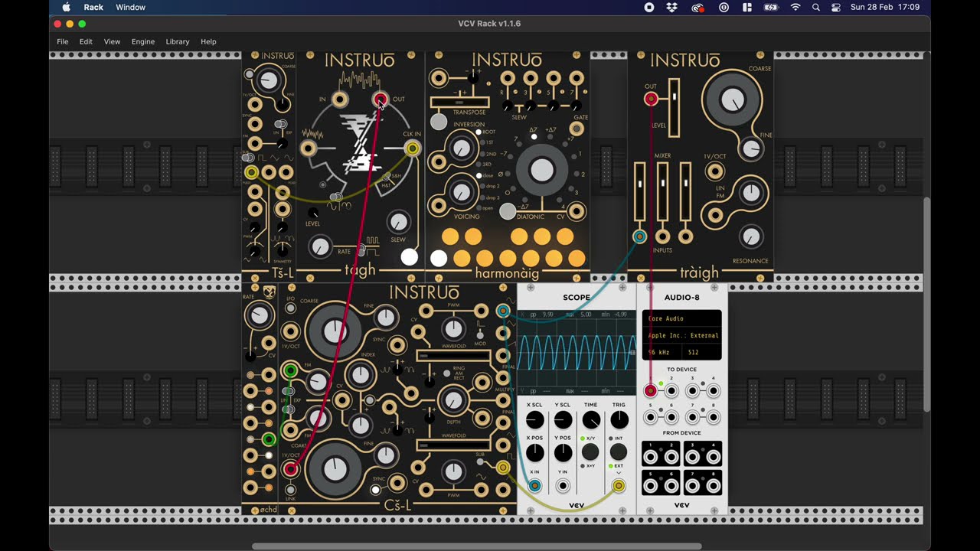Click the SLEW knob on tàgh
The image size is (980, 551).
click(398, 222)
